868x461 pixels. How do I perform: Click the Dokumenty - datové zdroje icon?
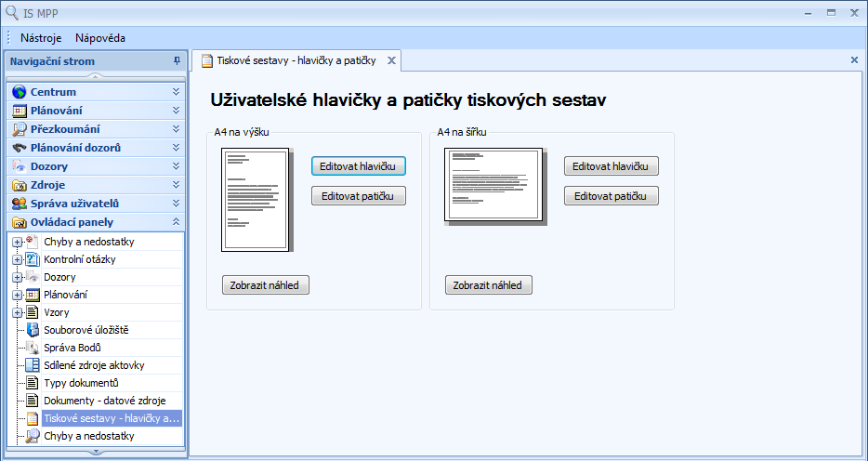(33, 401)
